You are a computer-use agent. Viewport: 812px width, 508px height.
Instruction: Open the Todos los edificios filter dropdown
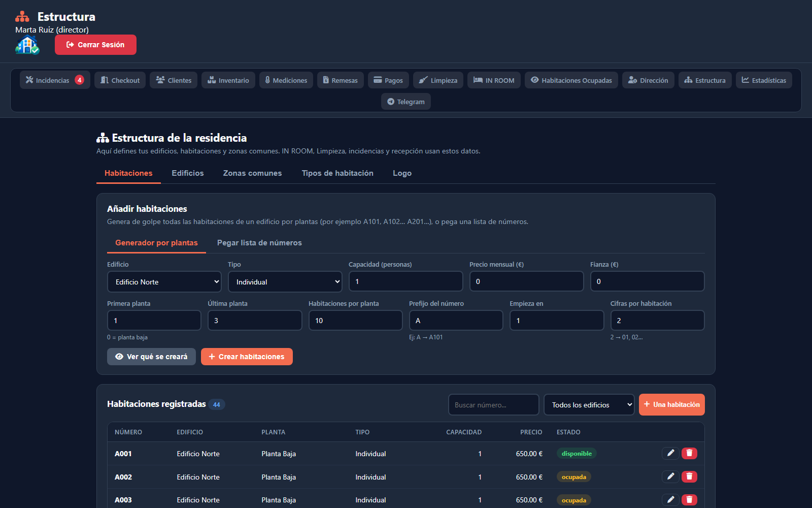[x=589, y=405]
